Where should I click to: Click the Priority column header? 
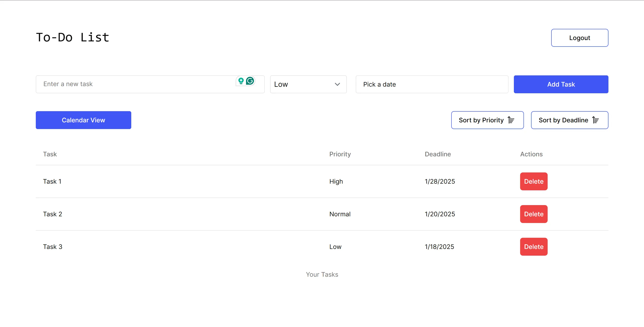[x=340, y=154]
